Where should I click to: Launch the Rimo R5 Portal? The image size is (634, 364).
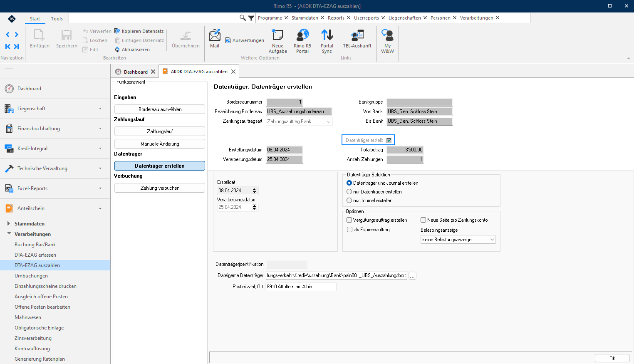point(302,41)
